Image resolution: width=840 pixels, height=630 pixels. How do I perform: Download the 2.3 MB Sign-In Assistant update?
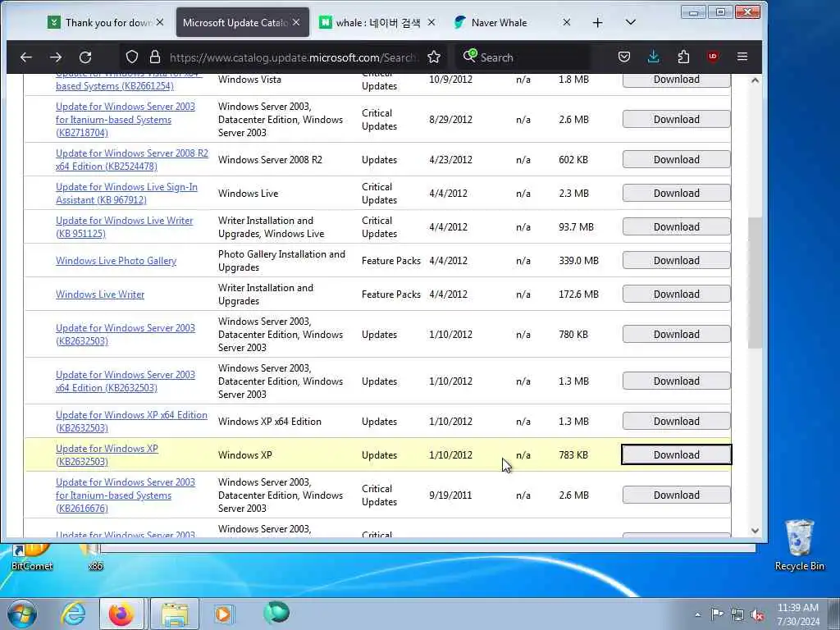[x=676, y=194]
